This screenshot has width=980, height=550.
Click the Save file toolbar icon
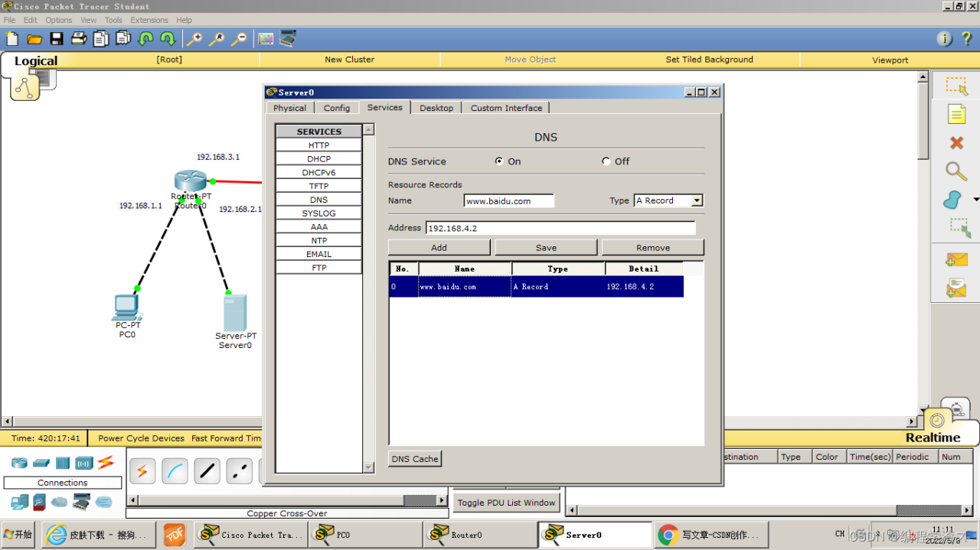pos(57,39)
